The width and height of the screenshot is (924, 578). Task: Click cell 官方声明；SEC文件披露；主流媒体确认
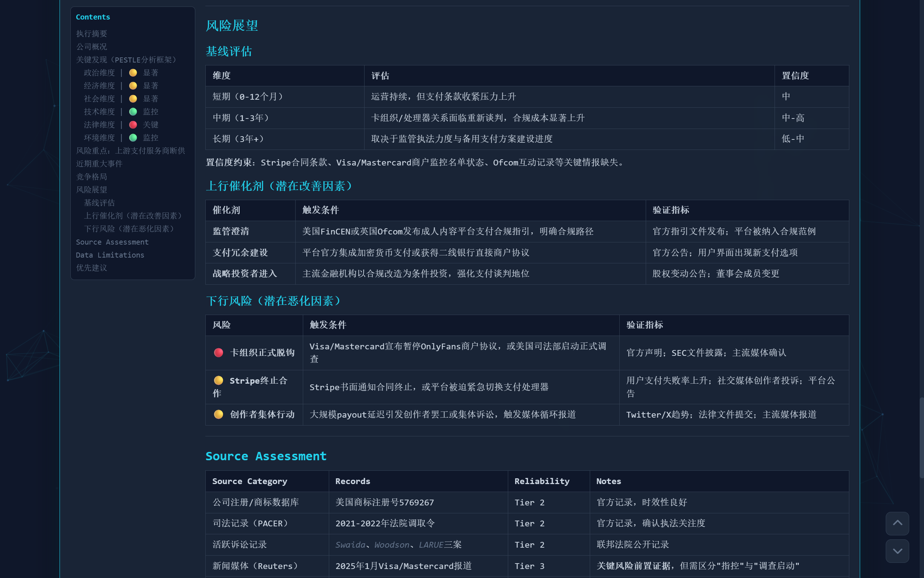point(734,353)
